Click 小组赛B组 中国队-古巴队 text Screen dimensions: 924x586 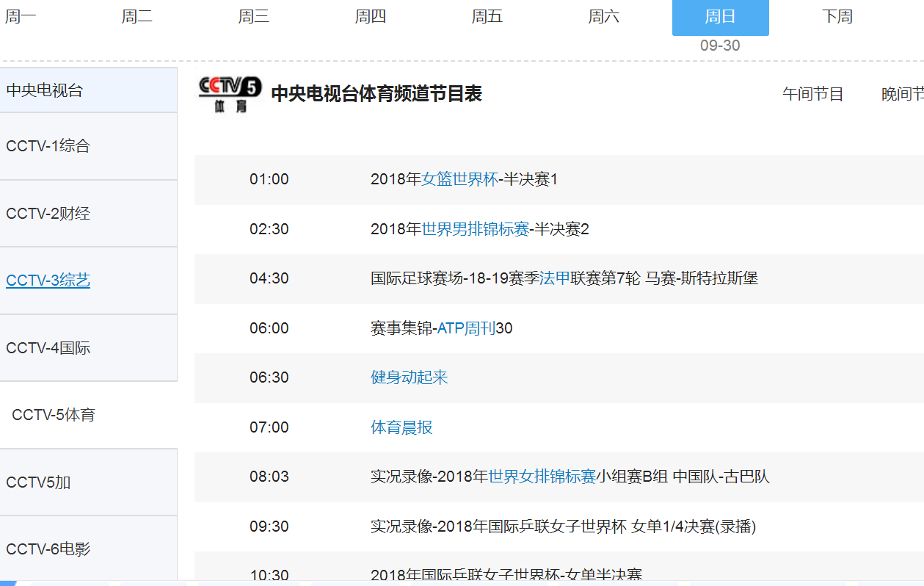683,477
